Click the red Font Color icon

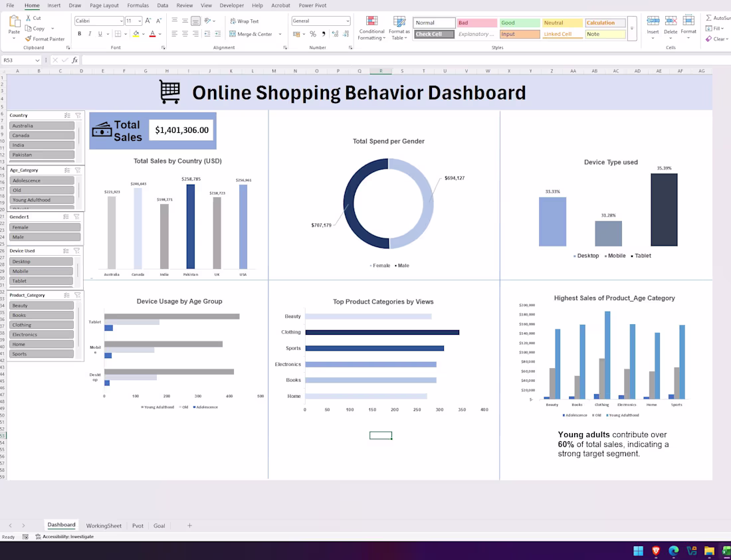pyautogui.click(x=152, y=33)
